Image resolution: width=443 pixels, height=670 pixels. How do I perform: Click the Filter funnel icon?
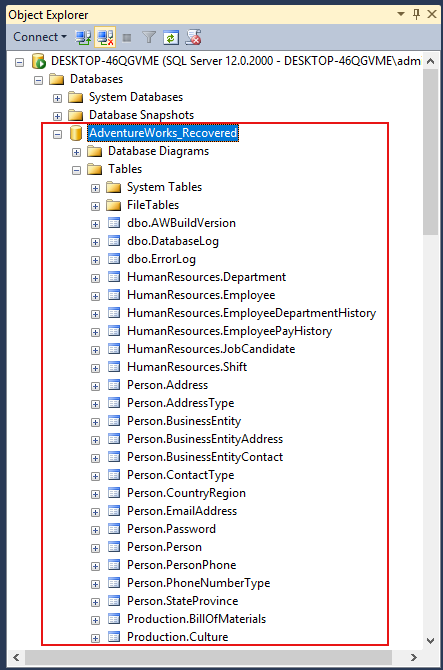click(149, 38)
